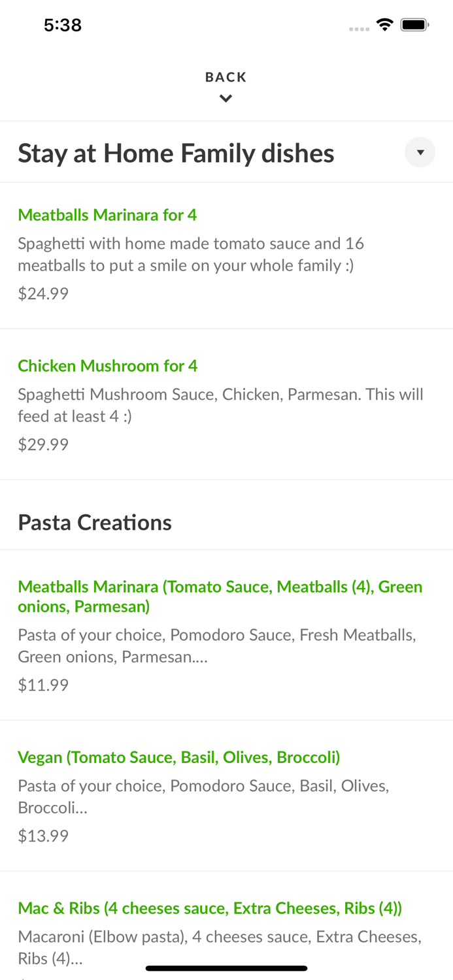
Task: Tap the battery indicator icon
Action: point(415,24)
